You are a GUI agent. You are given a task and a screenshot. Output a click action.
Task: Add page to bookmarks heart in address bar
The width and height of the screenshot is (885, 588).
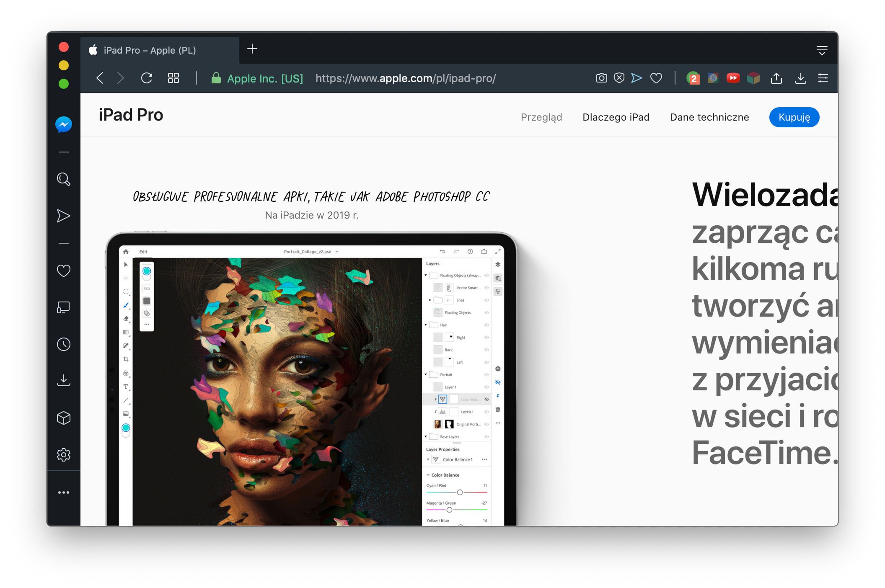pos(656,78)
